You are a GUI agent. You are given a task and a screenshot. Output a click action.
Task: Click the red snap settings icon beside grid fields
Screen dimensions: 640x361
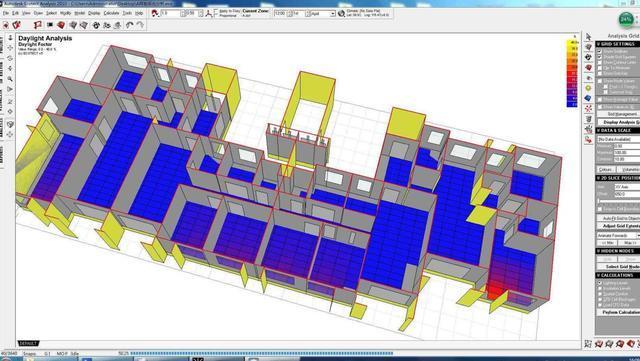pyautogui.click(x=155, y=13)
